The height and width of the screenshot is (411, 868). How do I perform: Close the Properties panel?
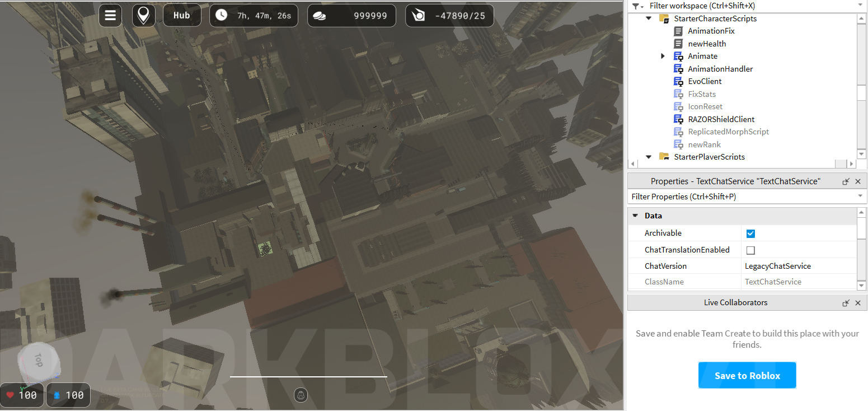(x=858, y=181)
